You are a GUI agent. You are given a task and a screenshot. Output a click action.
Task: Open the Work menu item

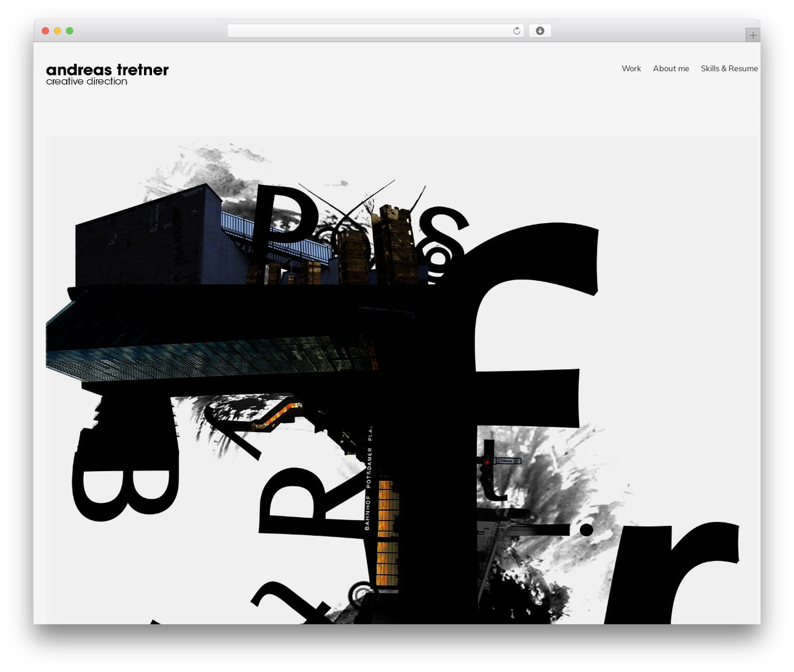(631, 69)
